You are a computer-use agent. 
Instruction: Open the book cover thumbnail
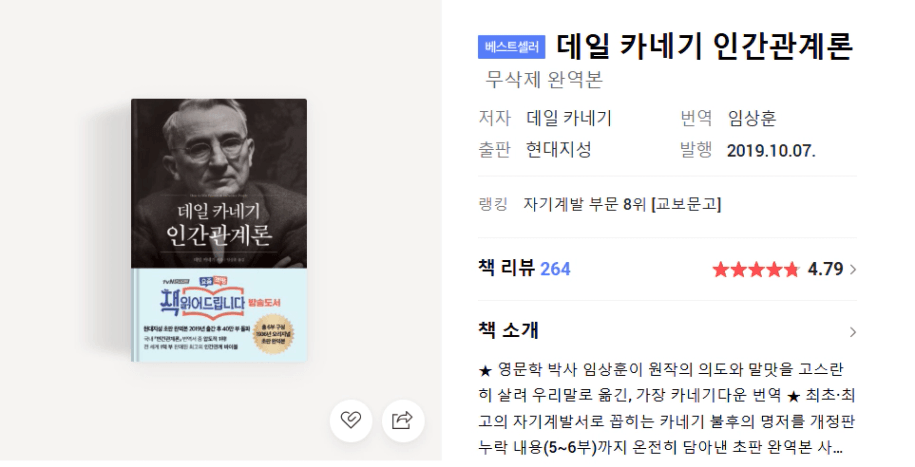click(219, 230)
